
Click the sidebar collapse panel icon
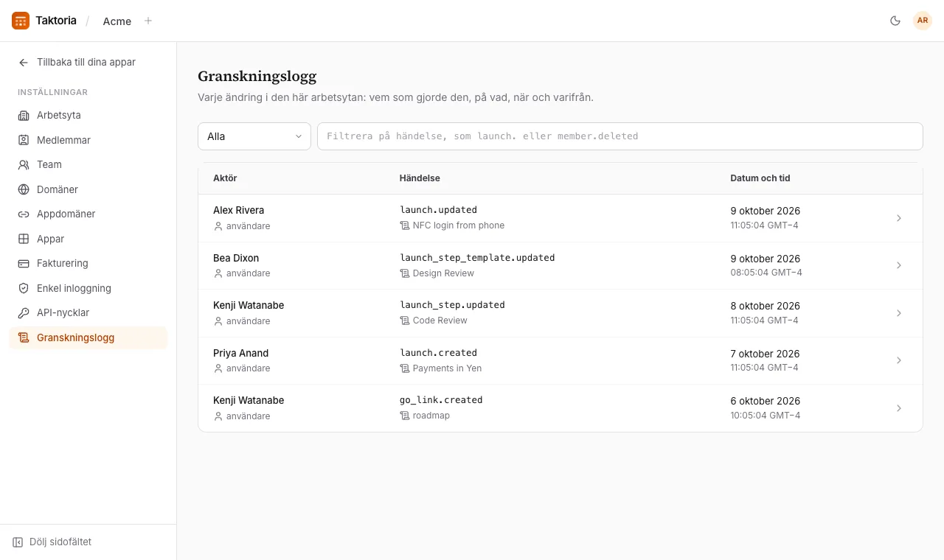[18, 542]
